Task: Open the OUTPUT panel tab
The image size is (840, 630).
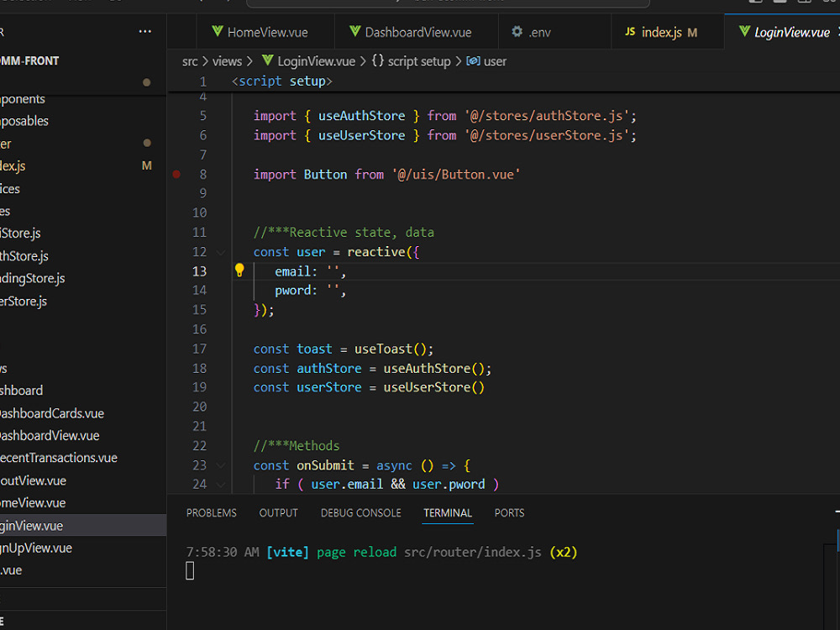Action: [x=278, y=512]
